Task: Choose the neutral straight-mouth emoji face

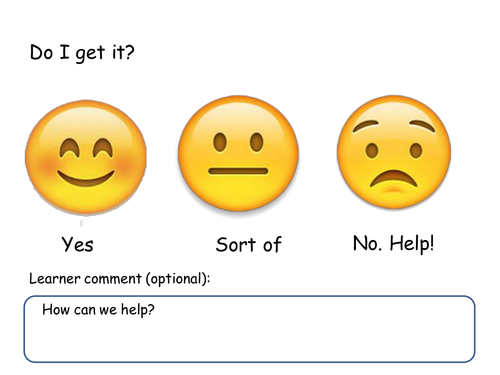Action: click(x=238, y=153)
